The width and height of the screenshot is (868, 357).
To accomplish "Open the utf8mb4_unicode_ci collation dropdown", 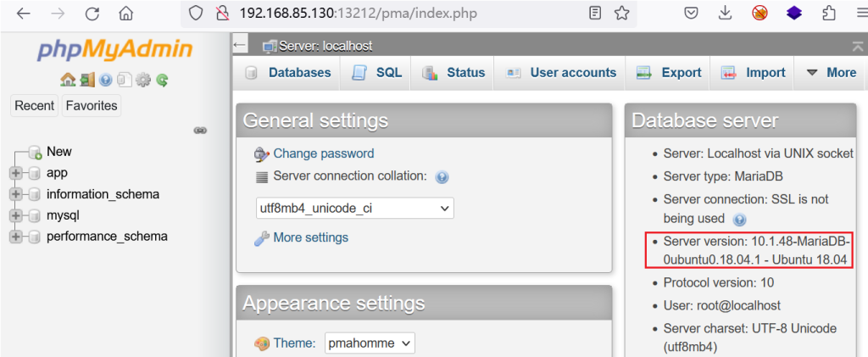I will [x=355, y=208].
